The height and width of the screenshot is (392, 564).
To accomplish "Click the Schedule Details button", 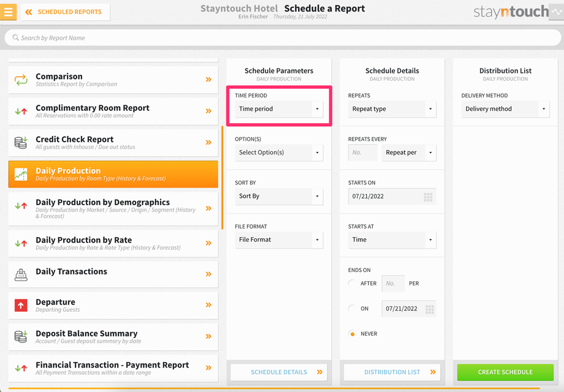I will pyautogui.click(x=279, y=372).
